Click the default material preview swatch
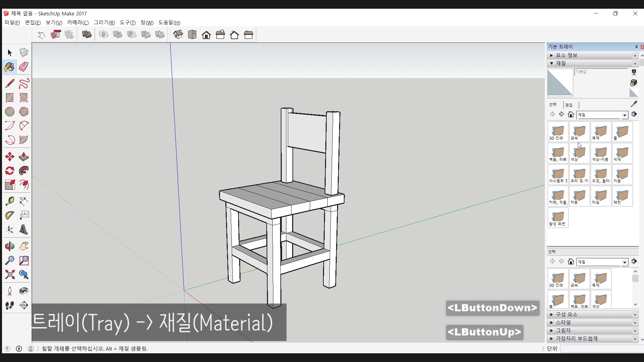The width and height of the screenshot is (644, 362). click(560, 82)
